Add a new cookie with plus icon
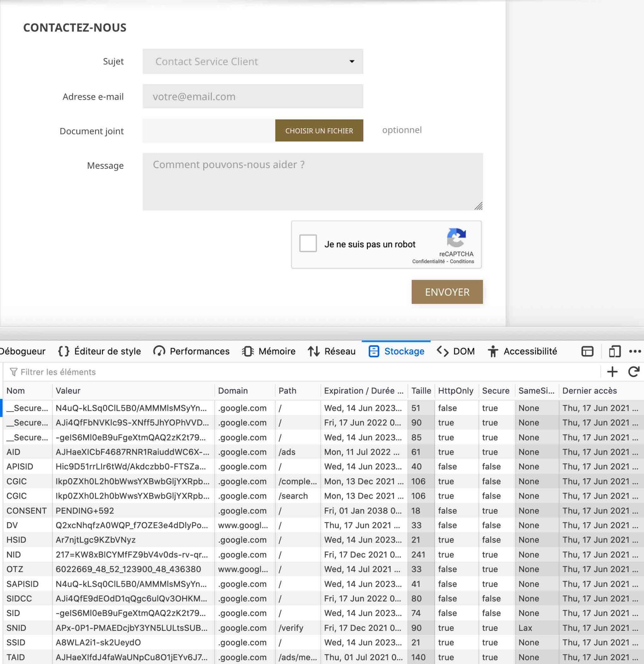This screenshot has width=644, height=664. coord(612,372)
